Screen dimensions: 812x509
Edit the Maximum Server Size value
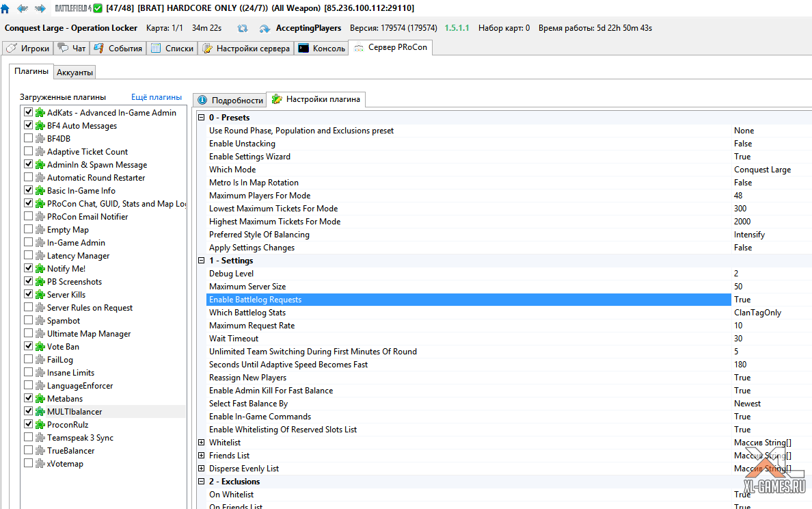(x=772, y=287)
